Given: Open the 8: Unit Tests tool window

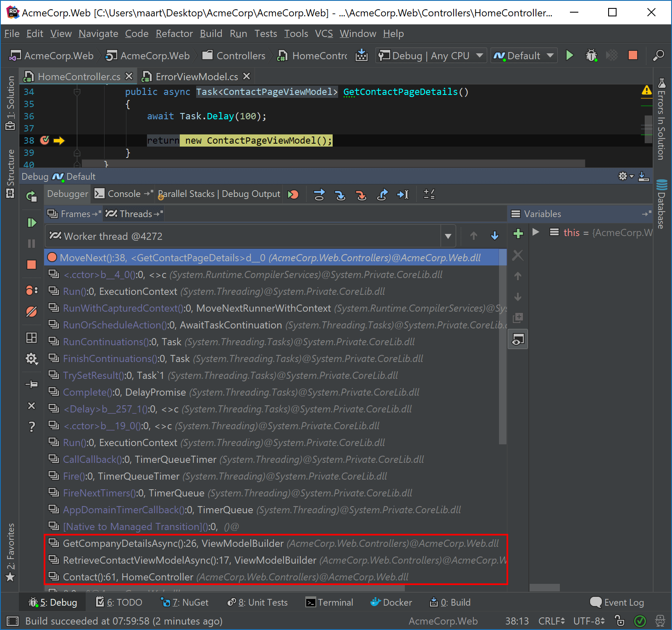Looking at the screenshot, I should click(257, 602).
